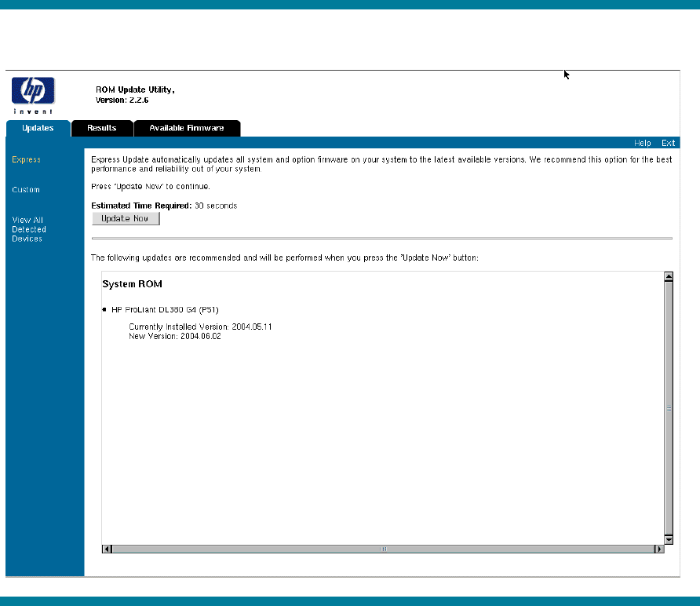Open the Results tab
The width and height of the screenshot is (700, 606).
click(x=102, y=128)
